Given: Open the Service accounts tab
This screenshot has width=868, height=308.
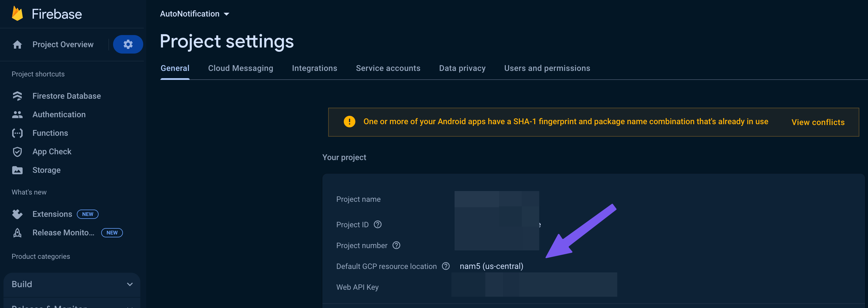Looking at the screenshot, I should point(388,68).
